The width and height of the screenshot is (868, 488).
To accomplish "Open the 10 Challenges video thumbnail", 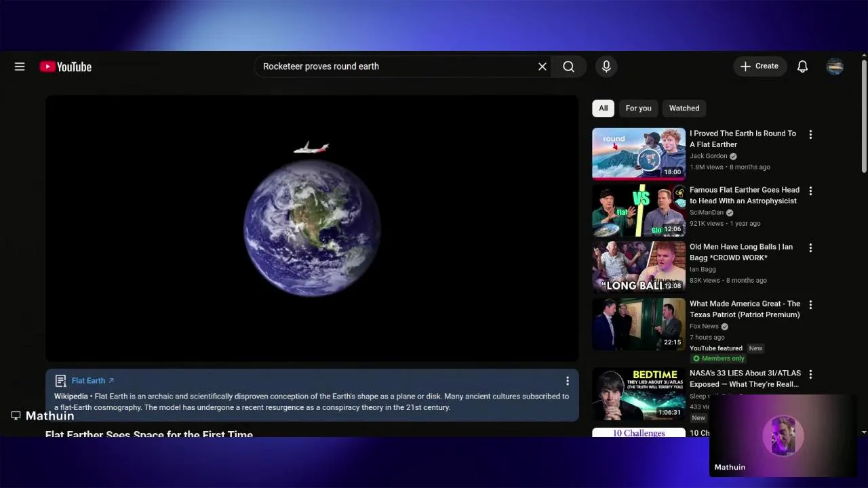I will (639, 432).
